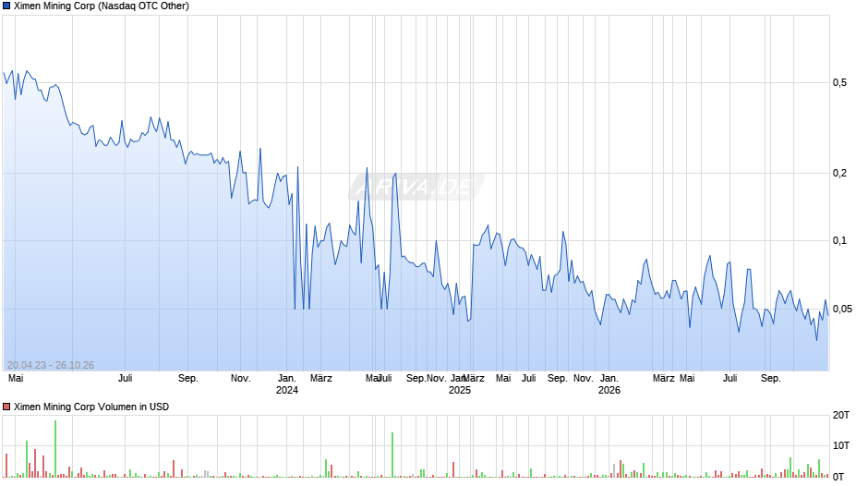The image size is (868, 486).
Task: Click the 20T volume axis label
Action: [841, 415]
